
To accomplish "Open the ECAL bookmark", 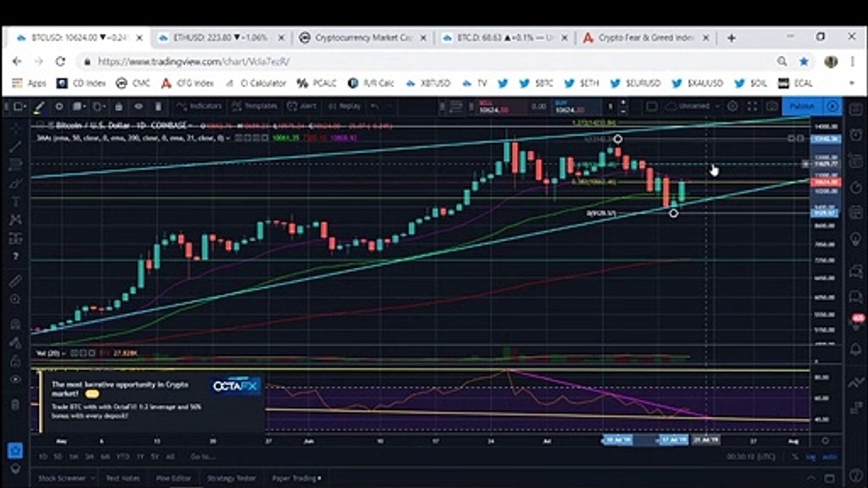I will coord(795,83).
